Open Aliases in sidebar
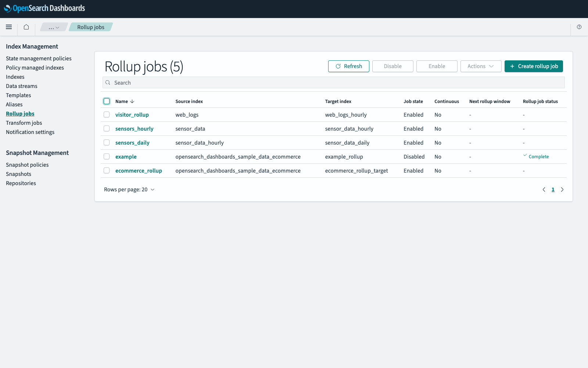588x368 pixels. 14,105
